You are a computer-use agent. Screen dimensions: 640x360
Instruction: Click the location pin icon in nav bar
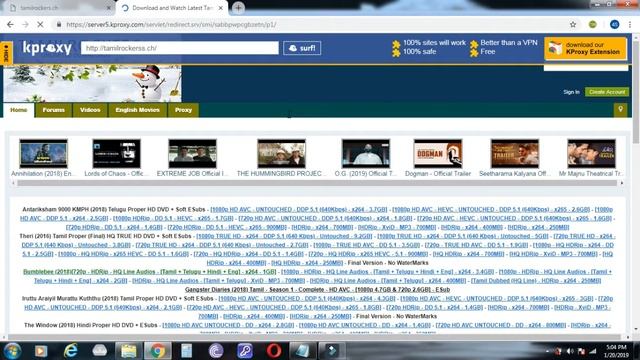tap(620, 110)
